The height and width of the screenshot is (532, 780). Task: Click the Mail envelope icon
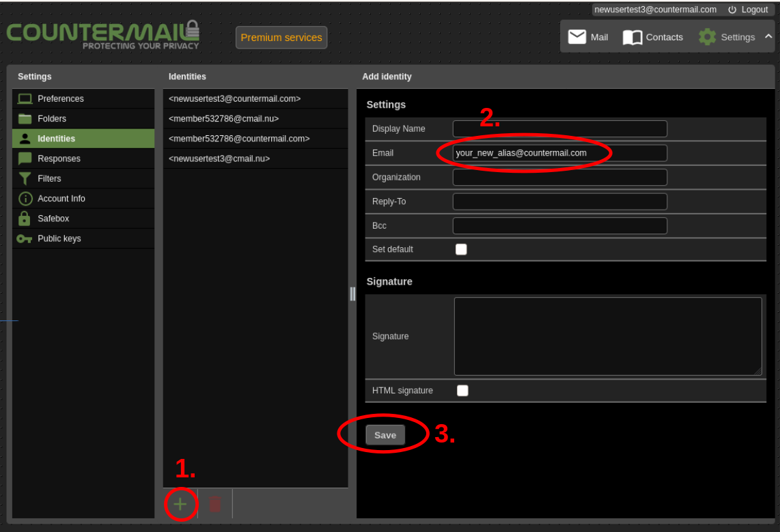(x=577, y=37)
